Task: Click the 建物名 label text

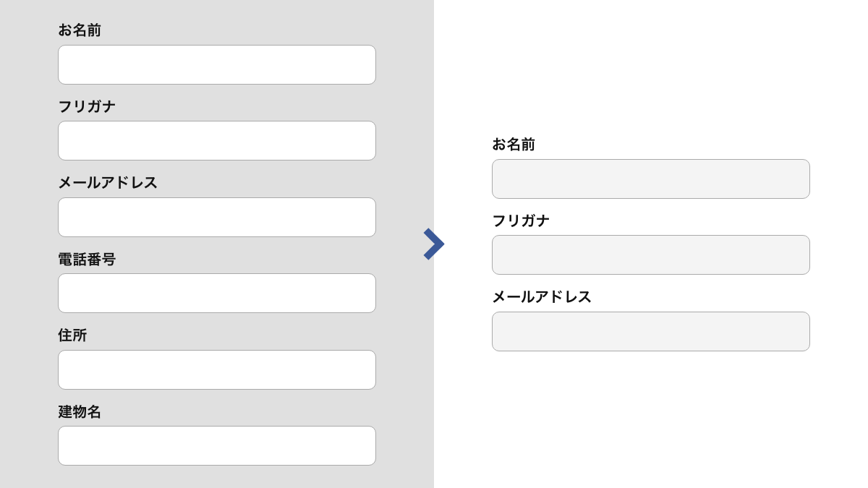Action: click(x=80, y=412)
